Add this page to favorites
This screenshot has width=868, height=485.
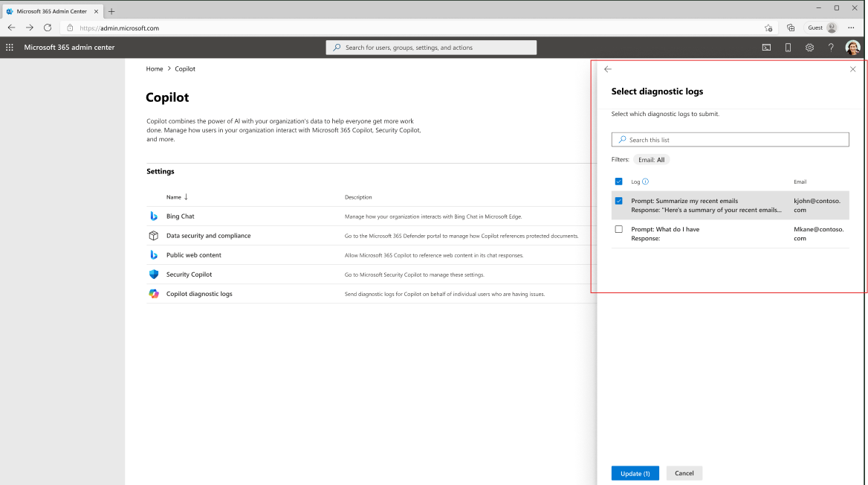[x=768, y=28]
